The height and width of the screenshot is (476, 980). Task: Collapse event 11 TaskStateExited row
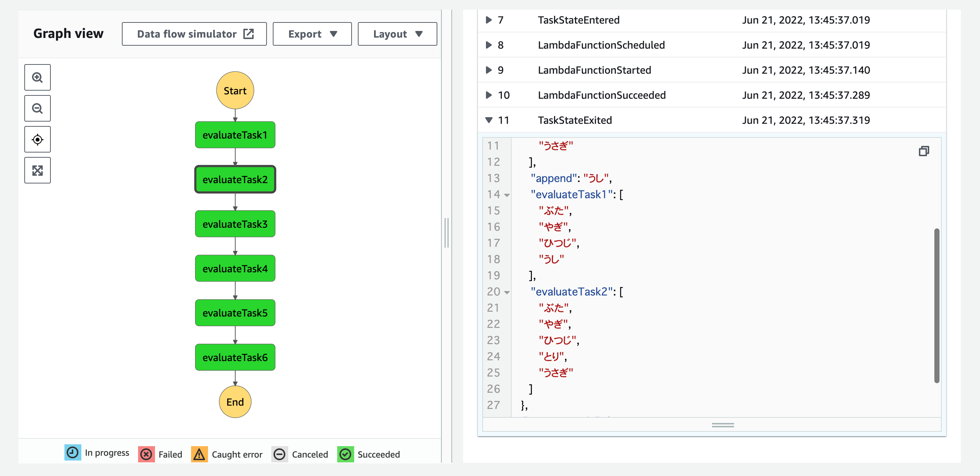[489, 120]
